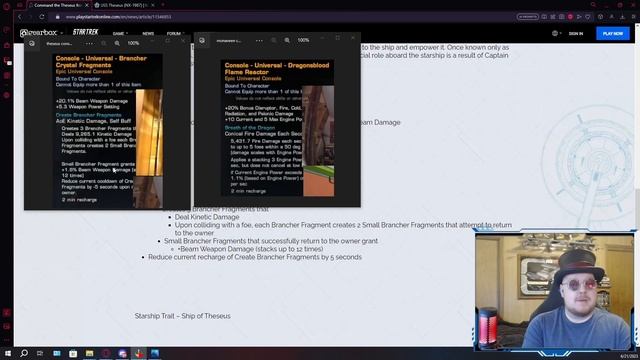Click the Starship Trait – Ship of Theseus heading
The height and width of the screenshot is (360, 640).
click(182, 316)
